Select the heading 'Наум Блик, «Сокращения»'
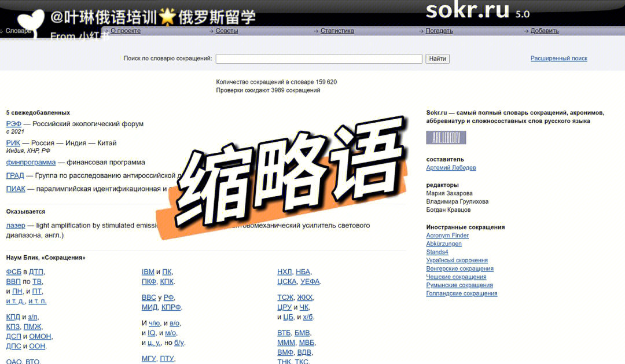This screenshot has width=625, height=364. point(46,258)
